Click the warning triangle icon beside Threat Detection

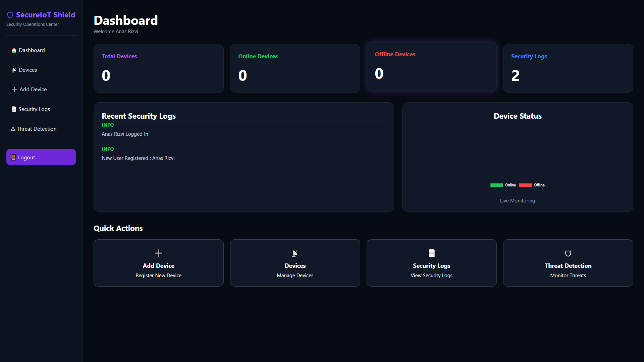pyautogui.click(x=13, y=129)
